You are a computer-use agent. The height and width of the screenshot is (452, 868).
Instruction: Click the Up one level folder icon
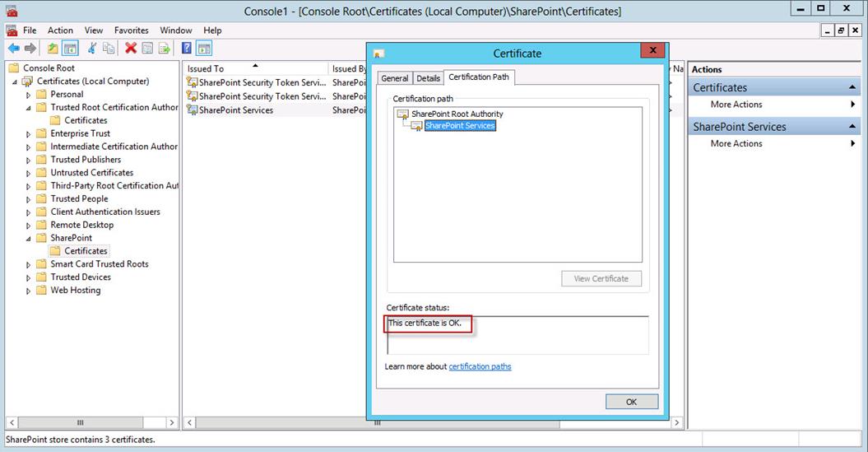click(53, 49)
